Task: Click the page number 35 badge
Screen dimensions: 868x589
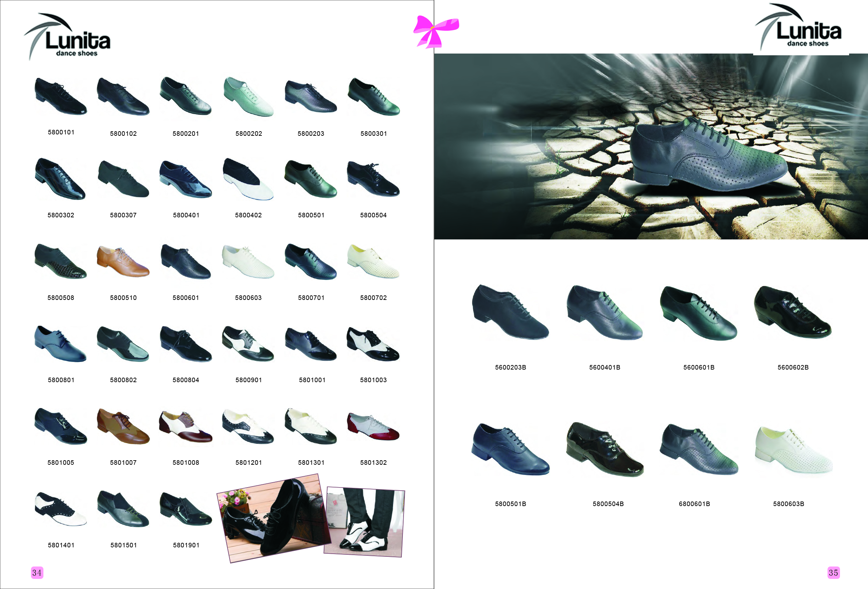Action: pyautogui.click(x=833, y=573)
